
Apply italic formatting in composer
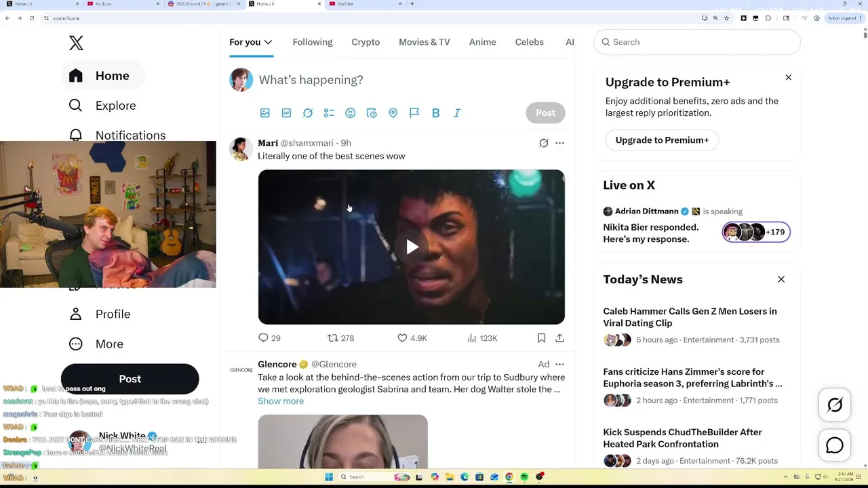457,113
